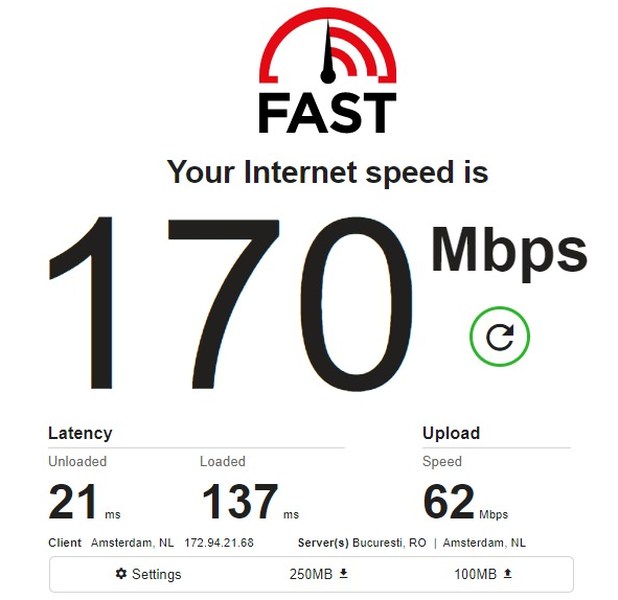Screen dimensions: 618x600
Task: Click the Settings gear icon
Action: pos(121,574)
